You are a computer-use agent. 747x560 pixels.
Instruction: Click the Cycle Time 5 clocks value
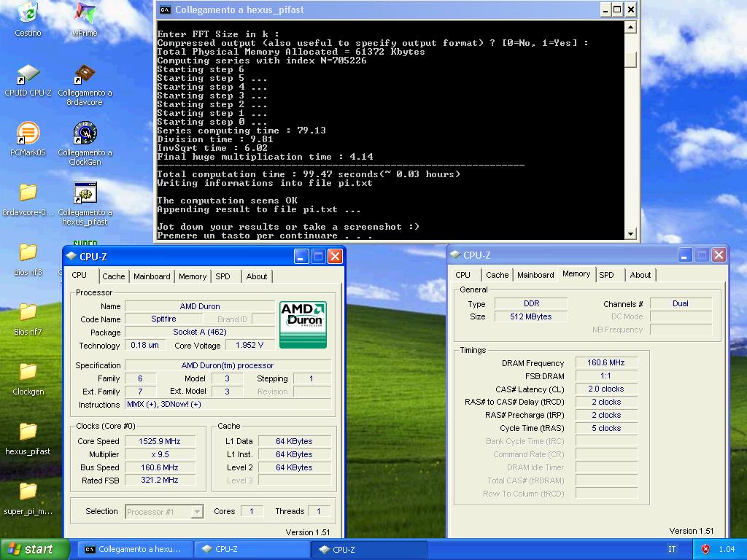[x=606, y=428]
